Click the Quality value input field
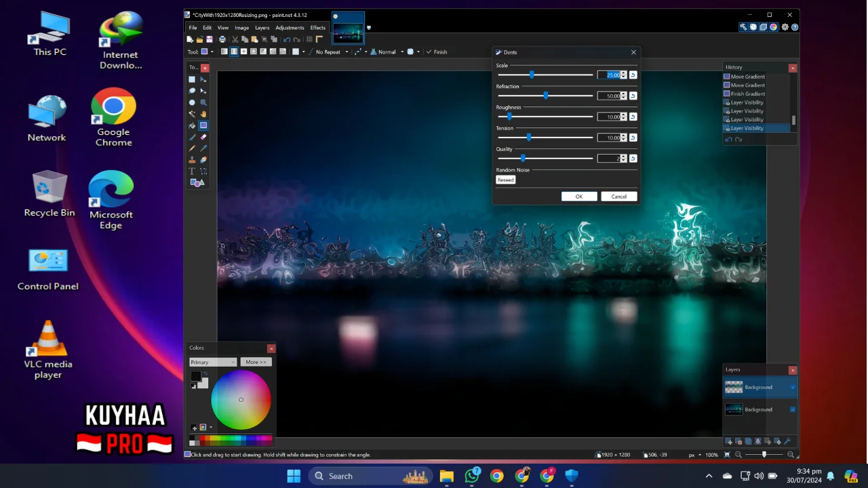 [x=609, y=159]
